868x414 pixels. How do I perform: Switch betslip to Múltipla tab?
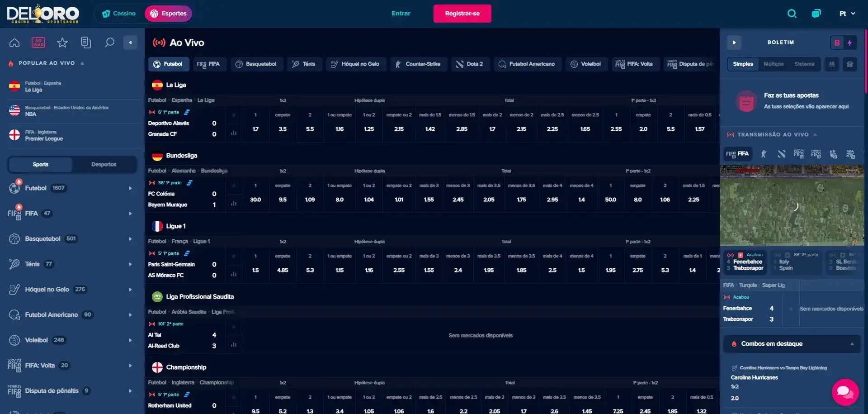click(774, 64)
